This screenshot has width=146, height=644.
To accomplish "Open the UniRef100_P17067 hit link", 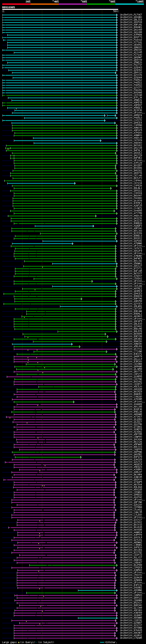I will point(131,15).
